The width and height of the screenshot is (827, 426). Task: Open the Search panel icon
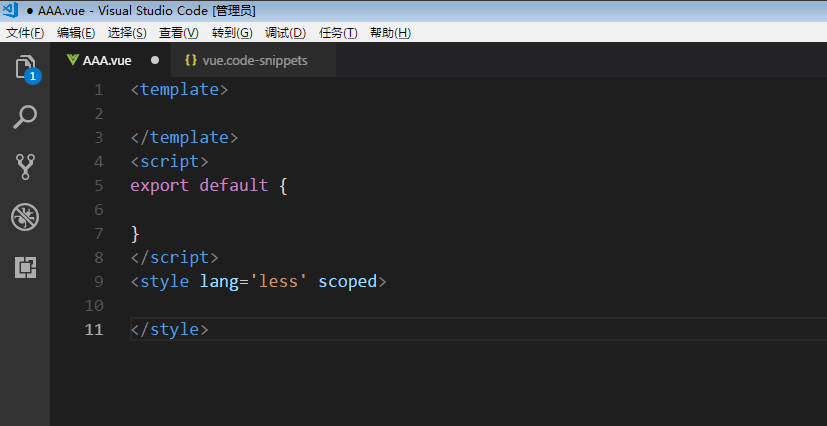click(25, 117)
